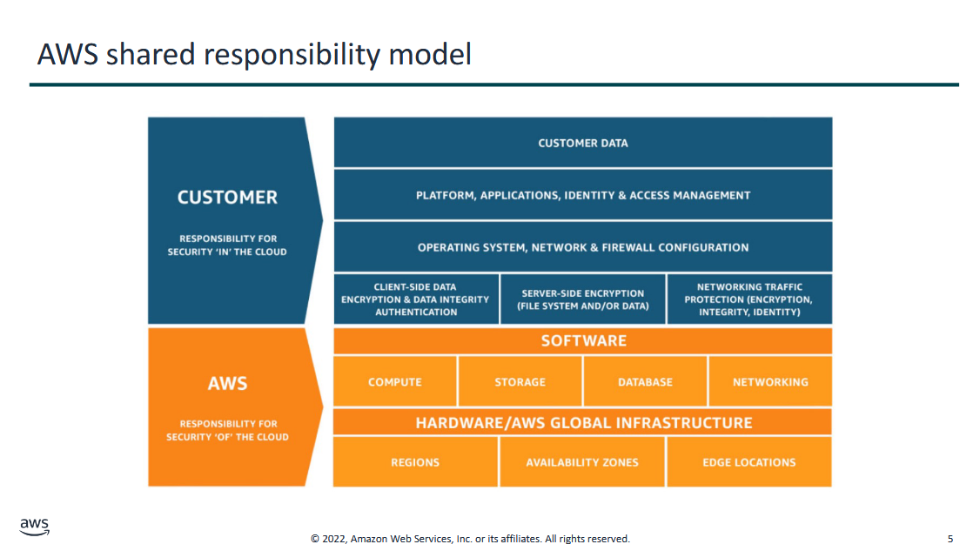This screenshot has height=551, width=980.
Task: Click the Database box
Action: coord(645,382)
